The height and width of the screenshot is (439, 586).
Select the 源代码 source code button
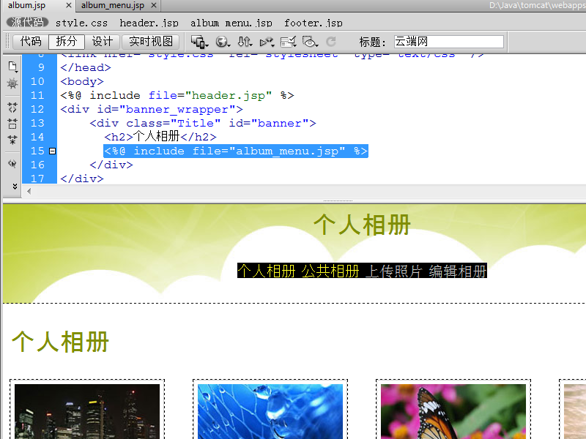[x=27, y=22]
